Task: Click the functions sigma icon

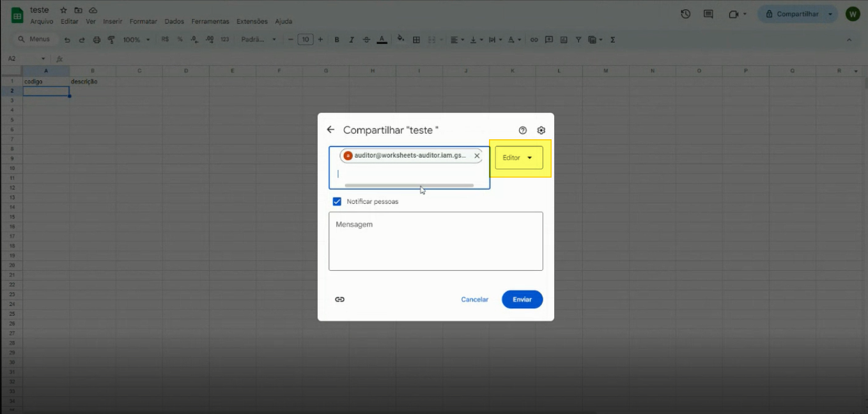Action: point(612,40)
